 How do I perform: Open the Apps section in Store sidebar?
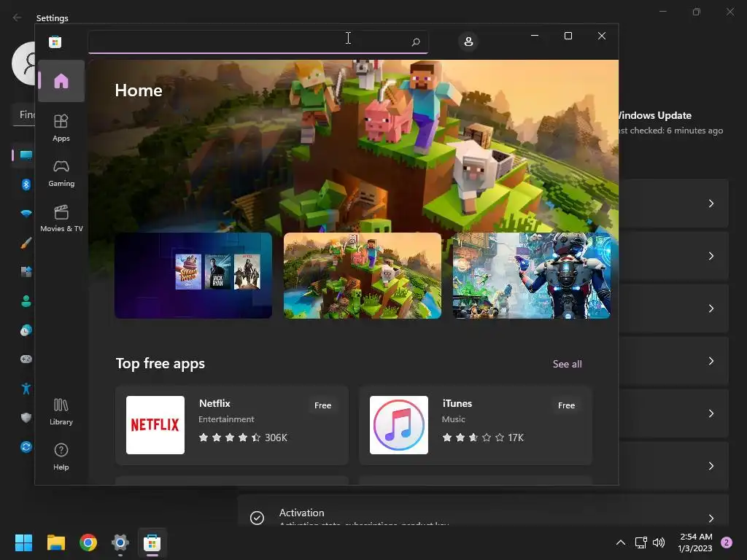point(61,128)
